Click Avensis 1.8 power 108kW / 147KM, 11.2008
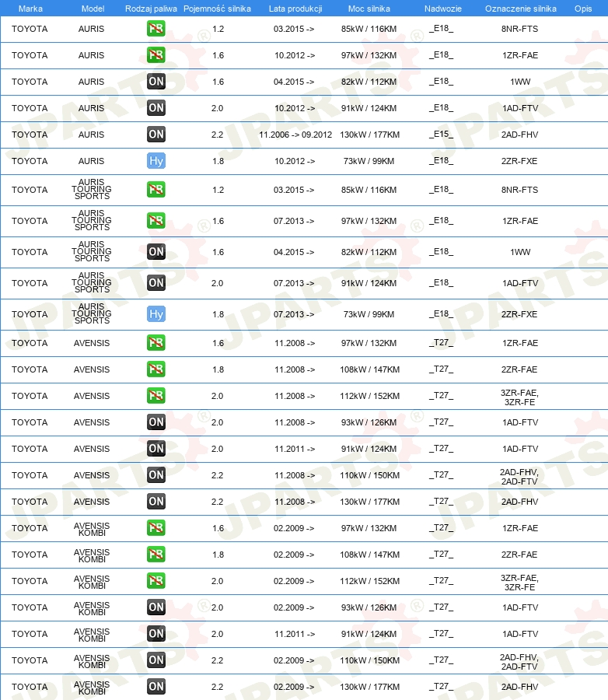This screenshot has height=700, width=608. [x=369, y=369]
